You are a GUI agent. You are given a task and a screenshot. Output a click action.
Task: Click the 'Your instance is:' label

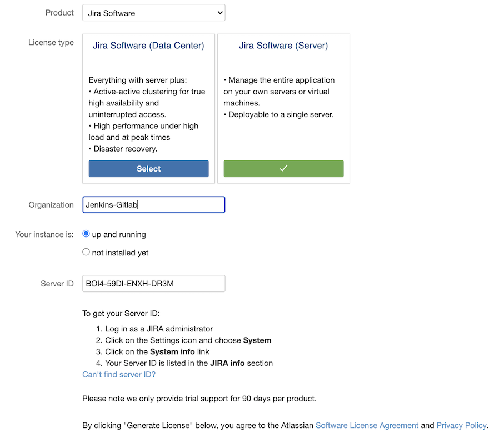click(44, 234)
